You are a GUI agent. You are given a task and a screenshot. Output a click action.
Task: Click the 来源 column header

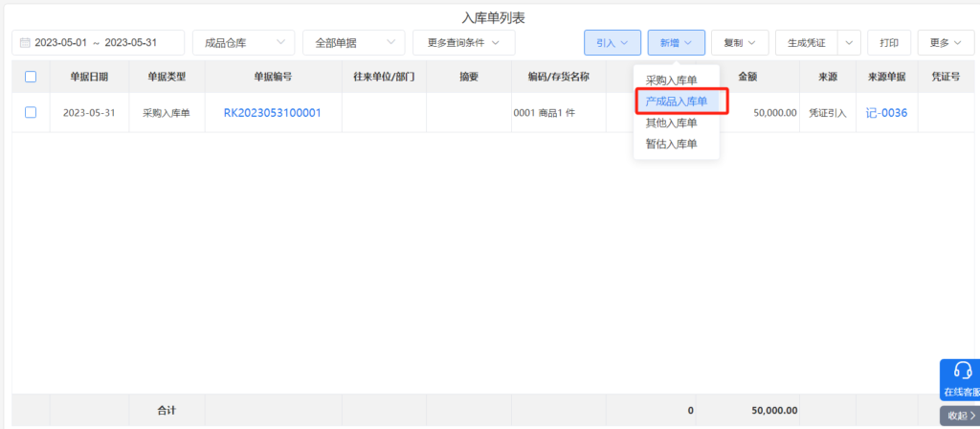tap(828, 77)
